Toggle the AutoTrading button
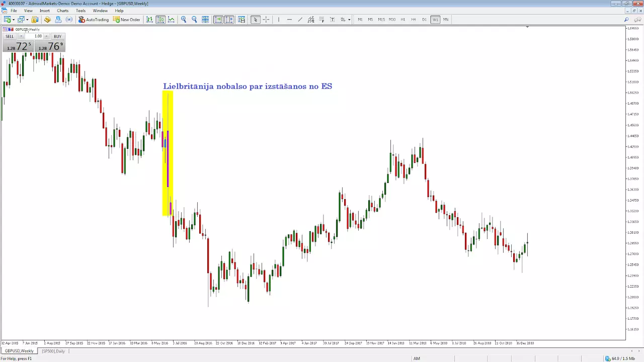This screenshot has height=362, width=644. [x=94, y=20]
